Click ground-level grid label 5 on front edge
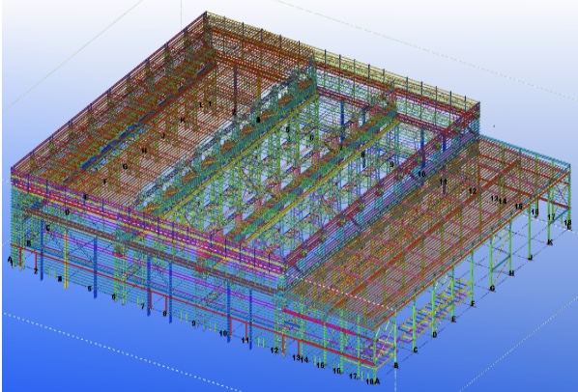Screen dimensions: 578x392 coord(90,289)
